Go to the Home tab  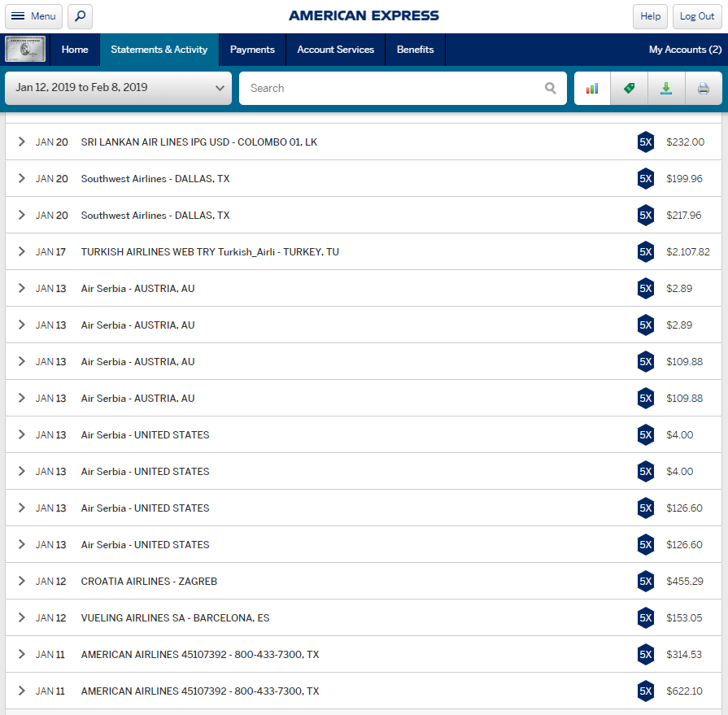pos(75,50)
